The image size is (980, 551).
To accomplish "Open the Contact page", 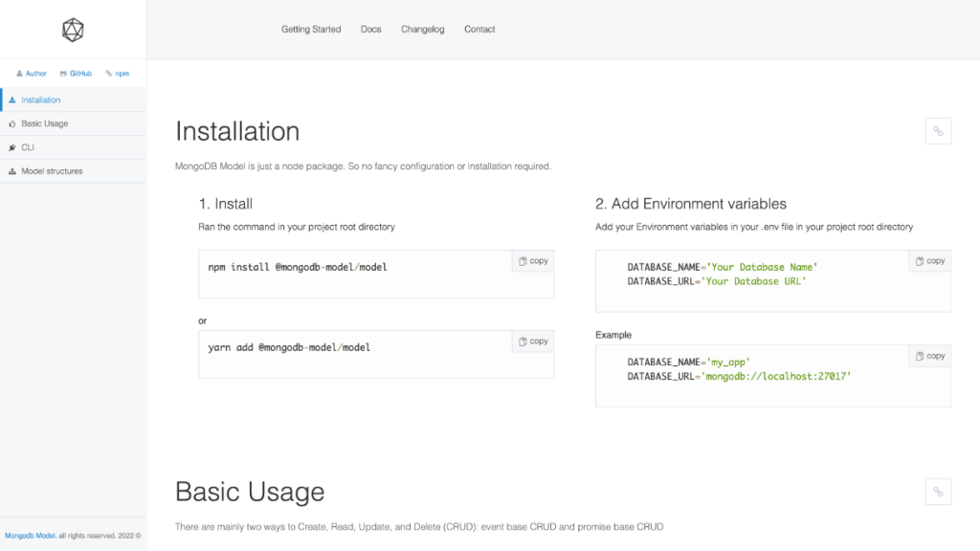I will click(x=479, y=30).
